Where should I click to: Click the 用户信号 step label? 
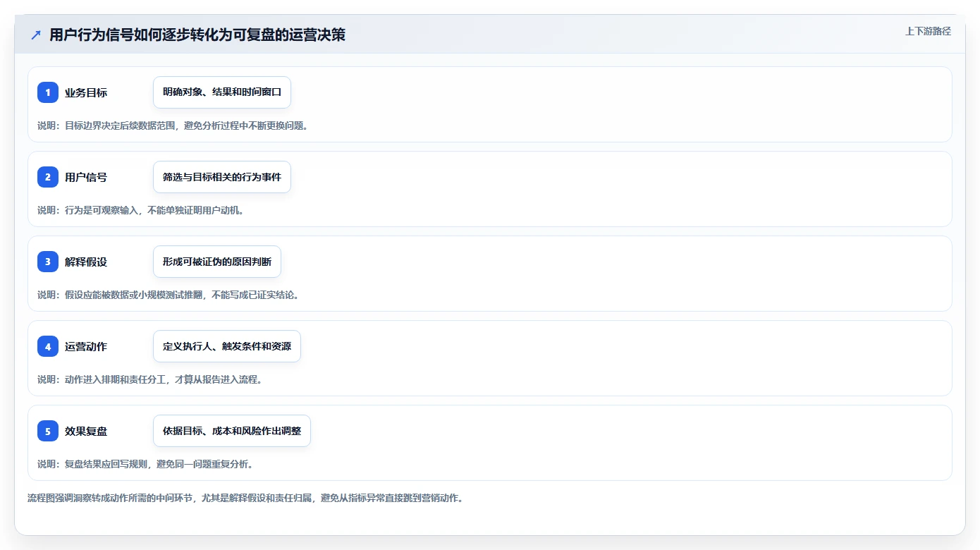(x=86, y=177)
